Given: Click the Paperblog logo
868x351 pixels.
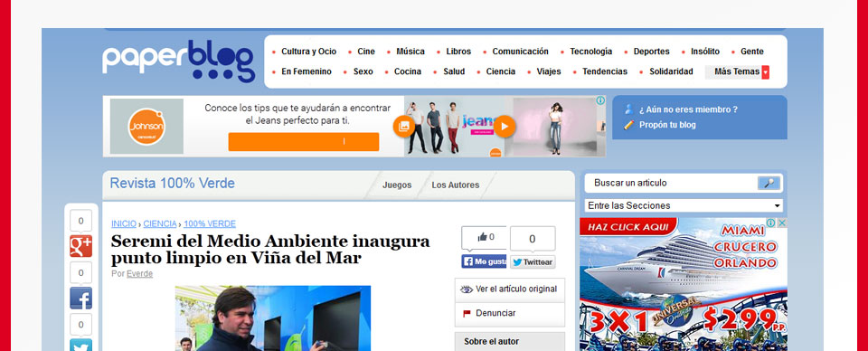Looking at the screenshot, I should pyautogui.click(x=178, y=61).
